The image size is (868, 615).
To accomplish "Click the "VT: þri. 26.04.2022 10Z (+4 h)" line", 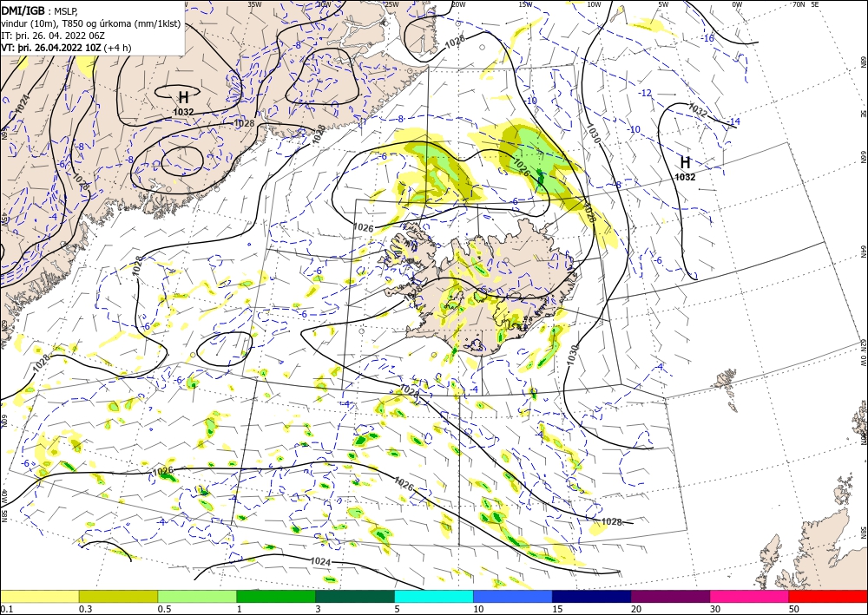I will (x=67, y=48).
